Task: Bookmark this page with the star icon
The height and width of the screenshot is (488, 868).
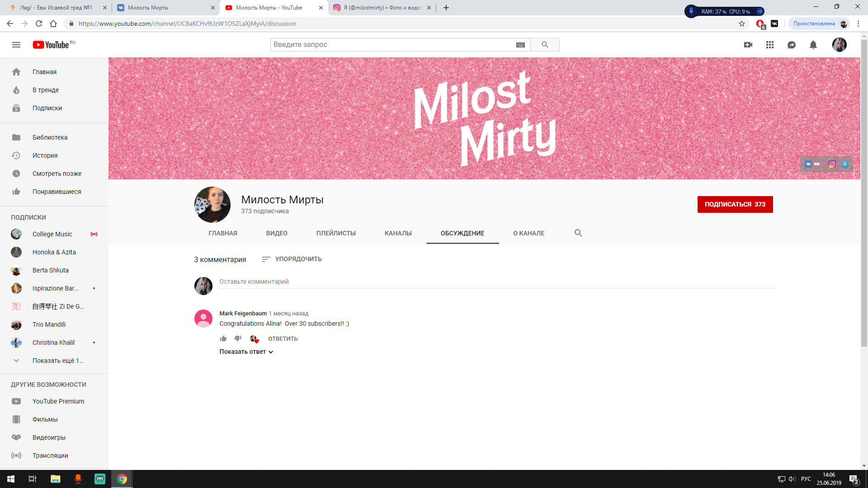Action: coord(742,23)
